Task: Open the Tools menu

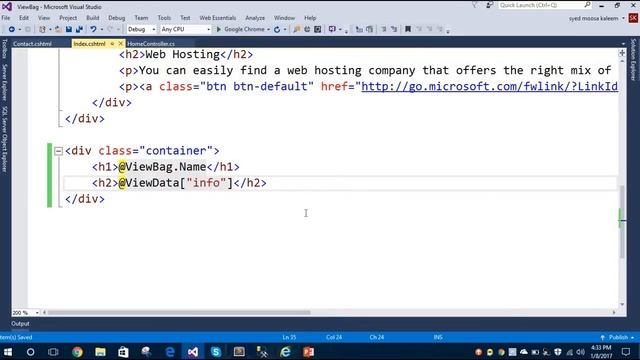Action: 164,18
